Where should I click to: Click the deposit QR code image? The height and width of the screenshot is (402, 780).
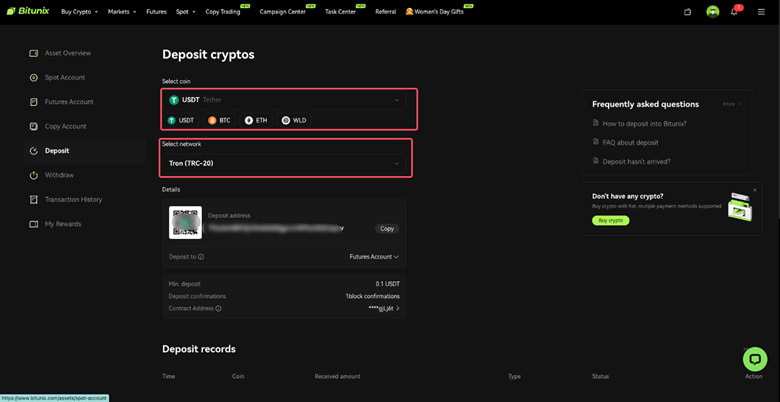click(185, 223)
